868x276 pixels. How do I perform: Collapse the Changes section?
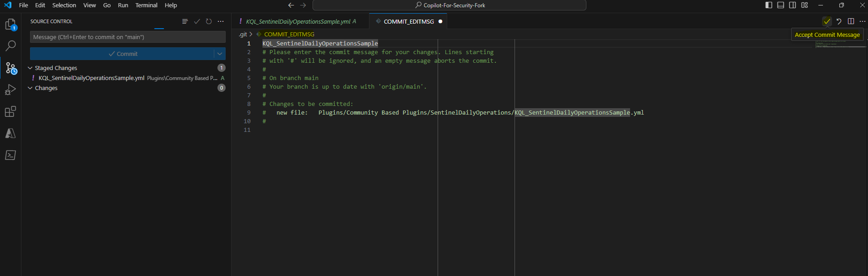(x=30, y=88)
